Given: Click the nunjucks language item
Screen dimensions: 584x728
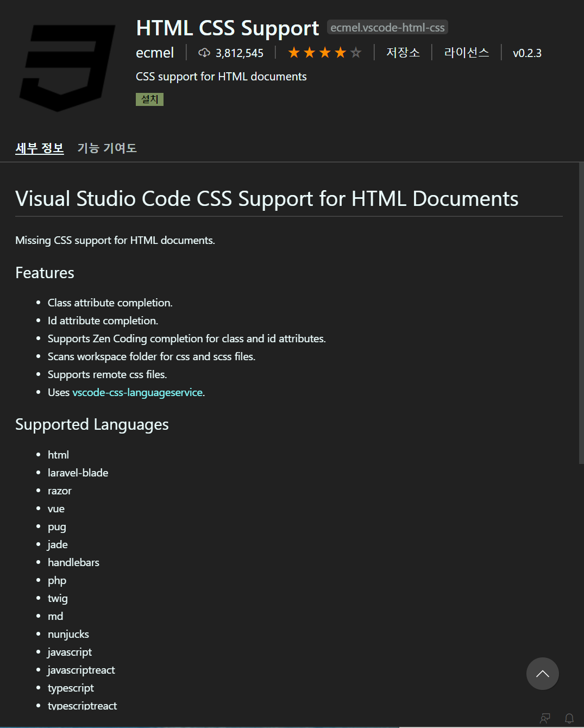Looking at the screenshot, I should (68, 634).
